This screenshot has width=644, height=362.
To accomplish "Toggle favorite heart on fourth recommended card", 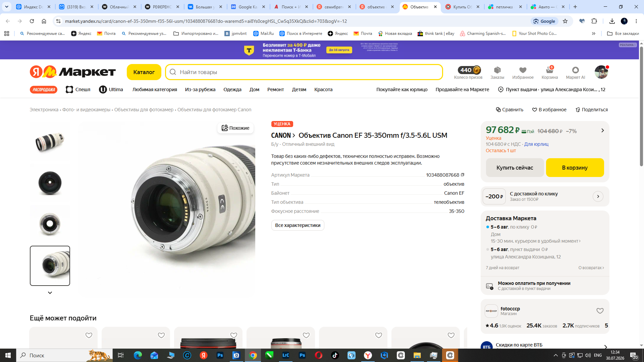I will (306, 335).
